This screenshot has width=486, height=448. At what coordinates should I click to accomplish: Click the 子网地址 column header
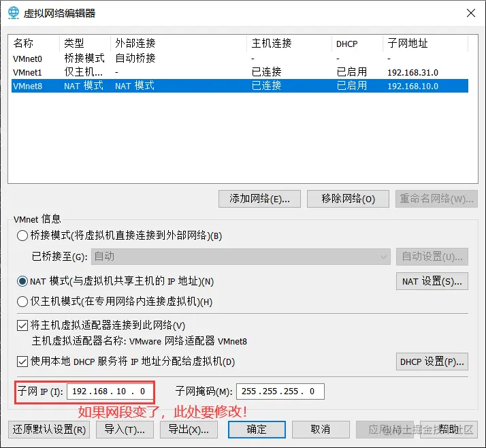[x=425, y=43]
